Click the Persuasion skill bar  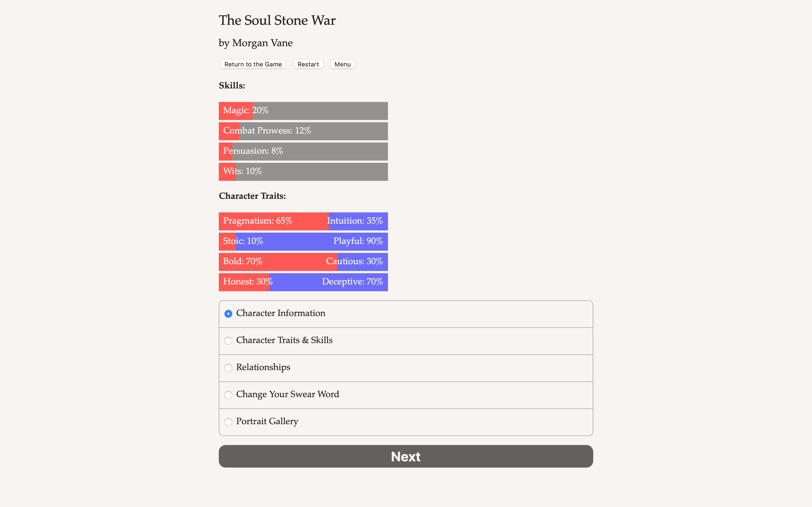point(303,151)
